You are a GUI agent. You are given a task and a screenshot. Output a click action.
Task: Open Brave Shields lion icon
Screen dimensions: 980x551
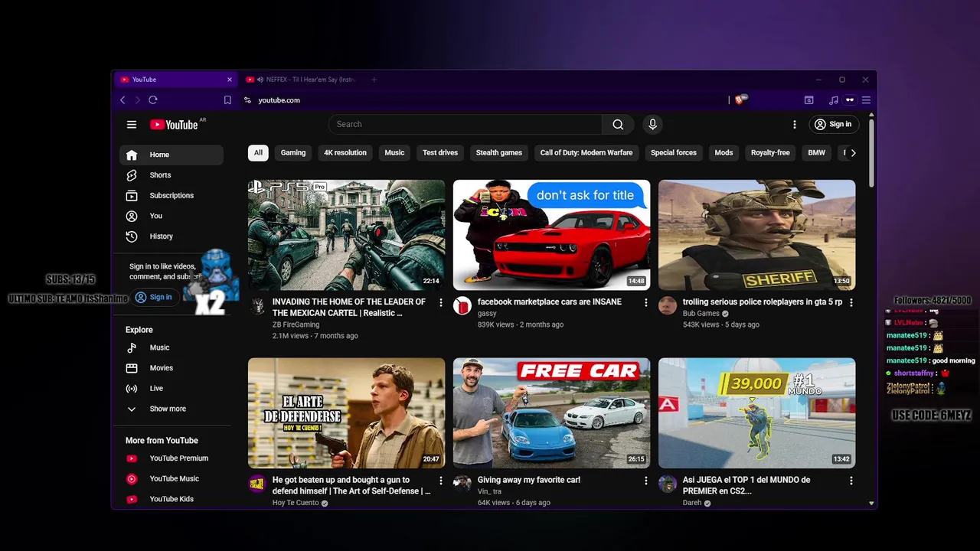click(x=740, y=99)
